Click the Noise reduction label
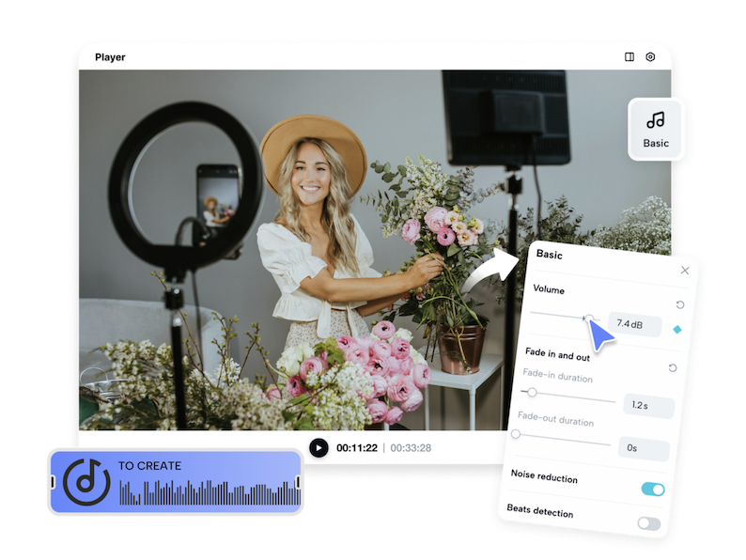 tap(544, 476)
